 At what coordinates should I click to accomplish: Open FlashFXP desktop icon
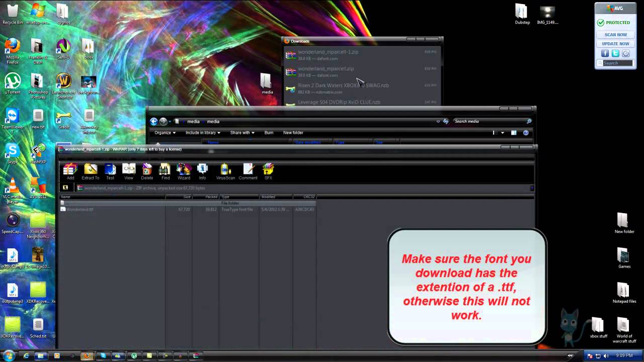[x=38, y=154]
